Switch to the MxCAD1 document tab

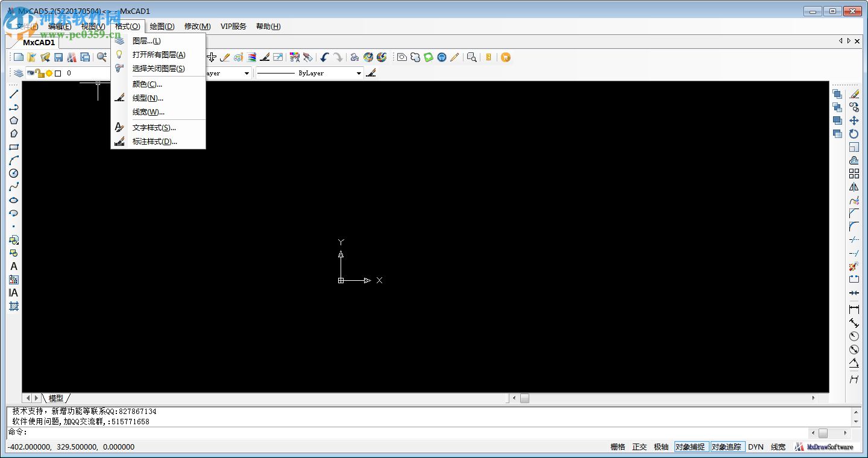[x=39, y=43]
